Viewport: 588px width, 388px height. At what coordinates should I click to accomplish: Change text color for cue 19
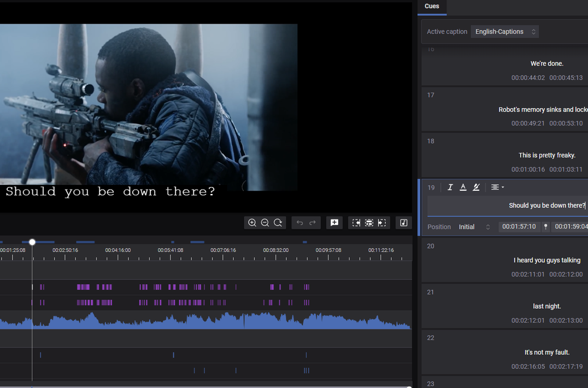point(463,187)
